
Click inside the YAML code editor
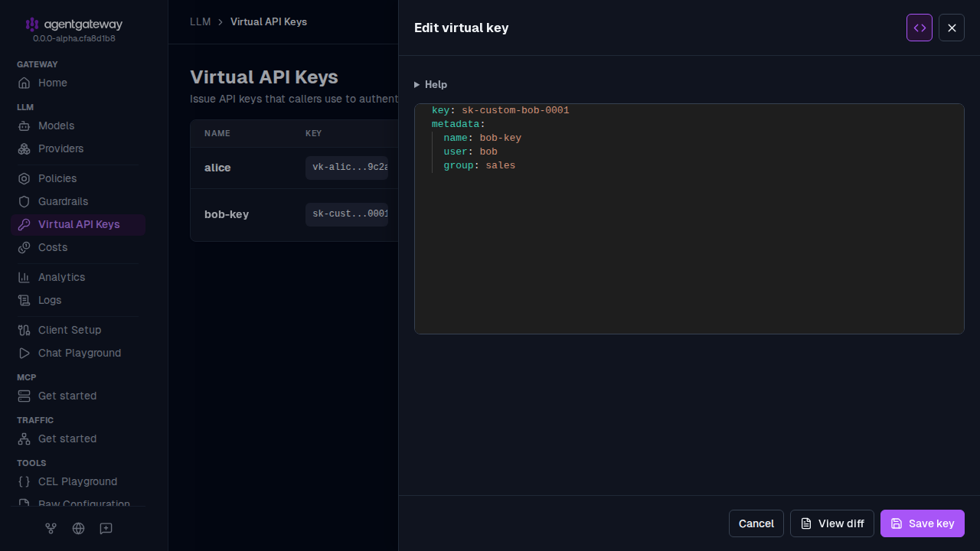click(689, 219)
